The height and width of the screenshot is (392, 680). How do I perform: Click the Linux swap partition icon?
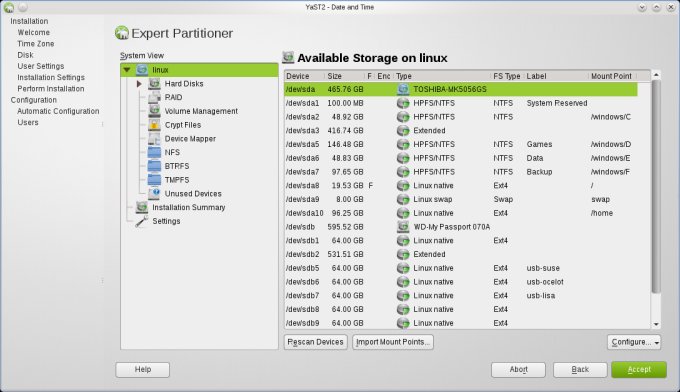[x=403, y=199]
